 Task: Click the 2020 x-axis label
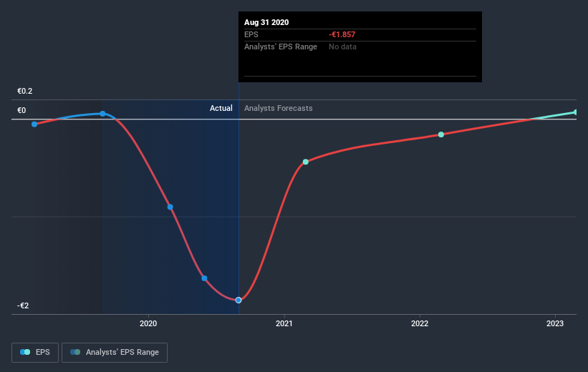[148, 323]
